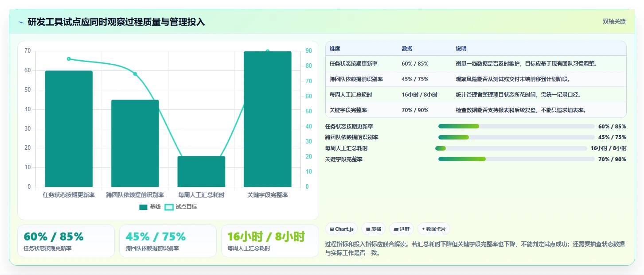Click the progress value 70% / 90%
The width and height of the screenshot is (644, 275).
pyautogui.click(x=612, y=159)
